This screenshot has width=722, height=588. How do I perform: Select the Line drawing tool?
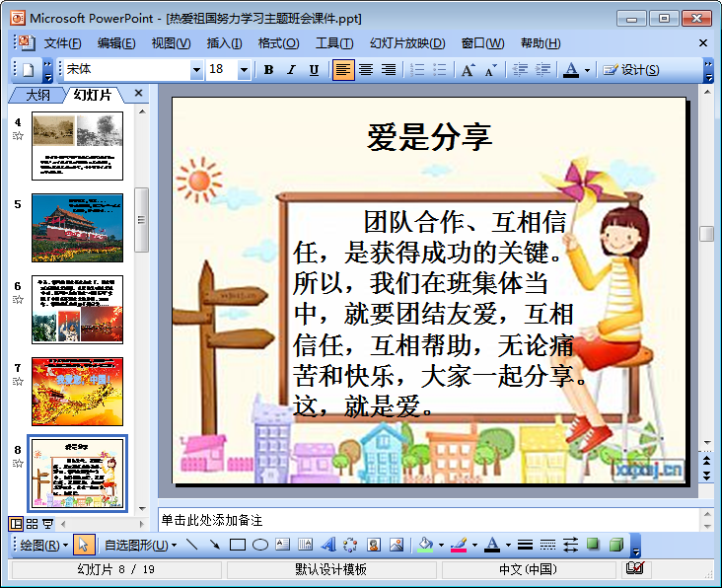pos(191,546)
